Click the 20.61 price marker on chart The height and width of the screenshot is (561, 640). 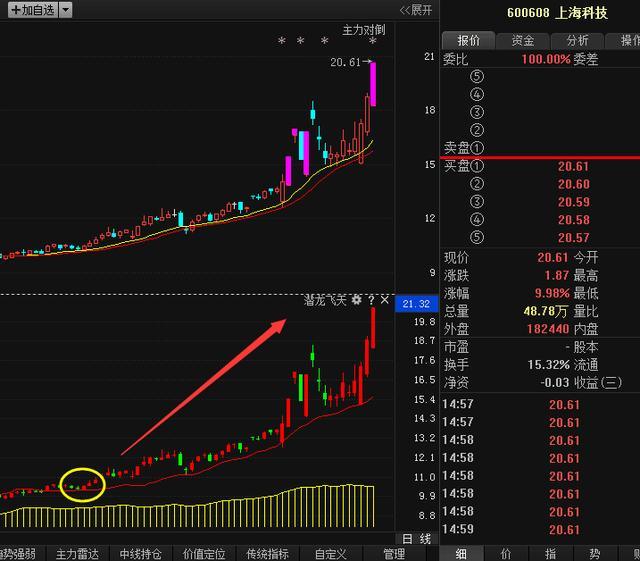(x=345, y=62)
